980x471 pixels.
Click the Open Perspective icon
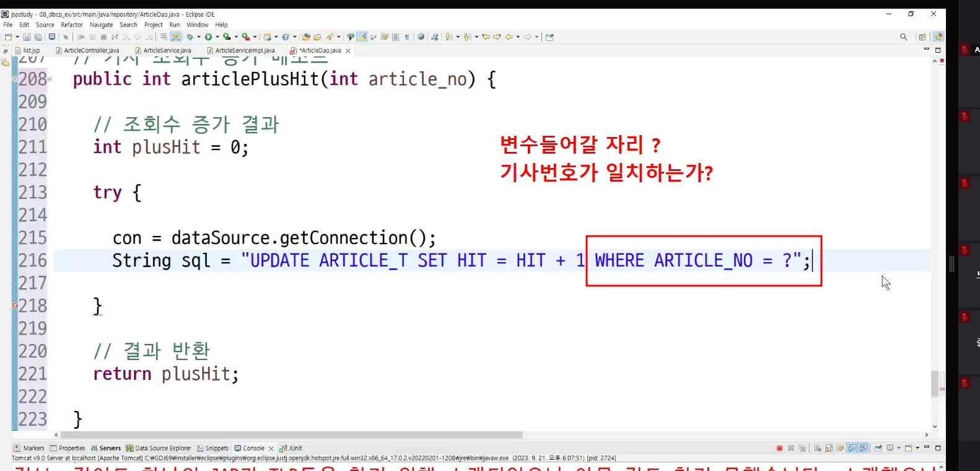[x=922, y=37]
